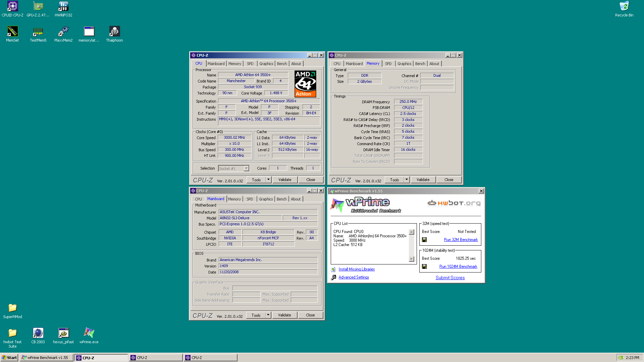
Task: Open the hwbot Test Suite folder
Action: [12, 338]
